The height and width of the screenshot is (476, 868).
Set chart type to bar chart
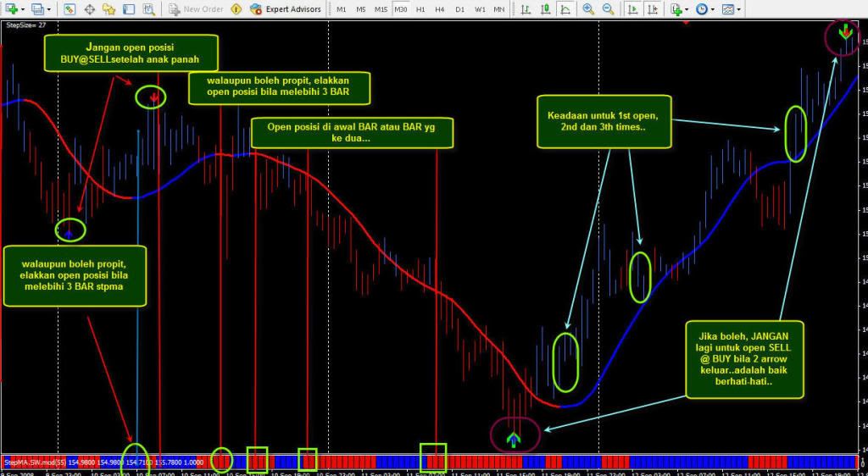pos(526,8)
